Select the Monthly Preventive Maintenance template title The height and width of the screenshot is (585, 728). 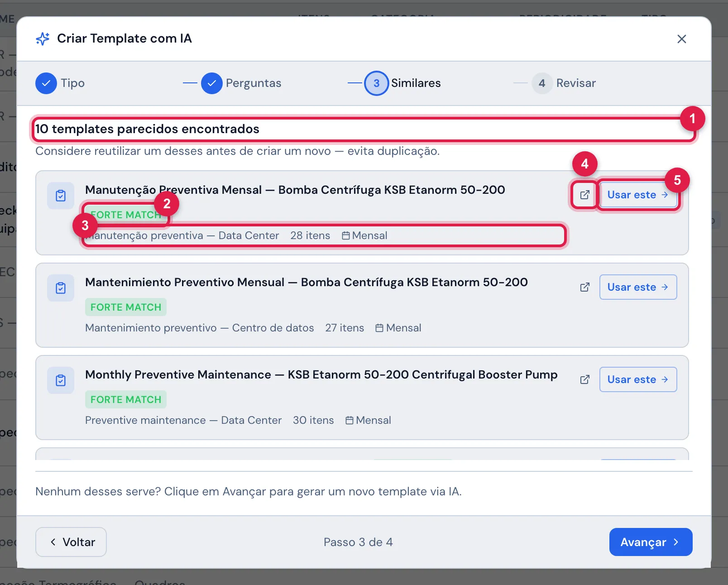click(x=321, y=375)
